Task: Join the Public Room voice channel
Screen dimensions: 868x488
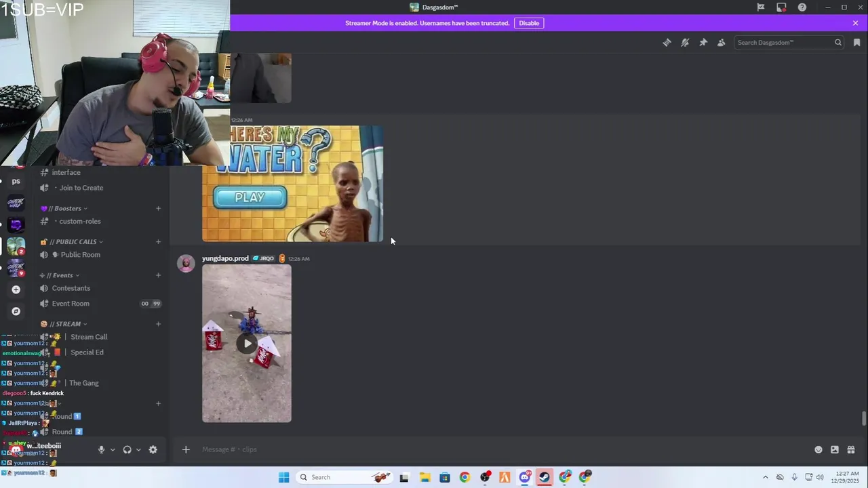Action: pos(80,254)
